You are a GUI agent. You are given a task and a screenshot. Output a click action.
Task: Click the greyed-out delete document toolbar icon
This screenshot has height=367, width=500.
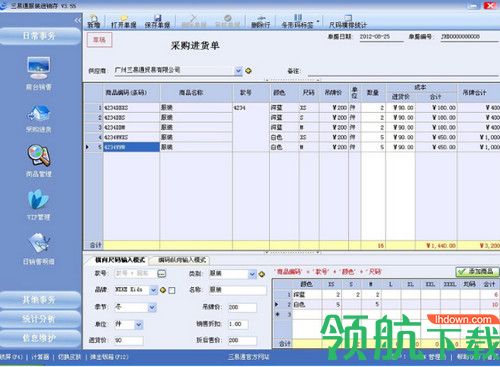(194, 21)
